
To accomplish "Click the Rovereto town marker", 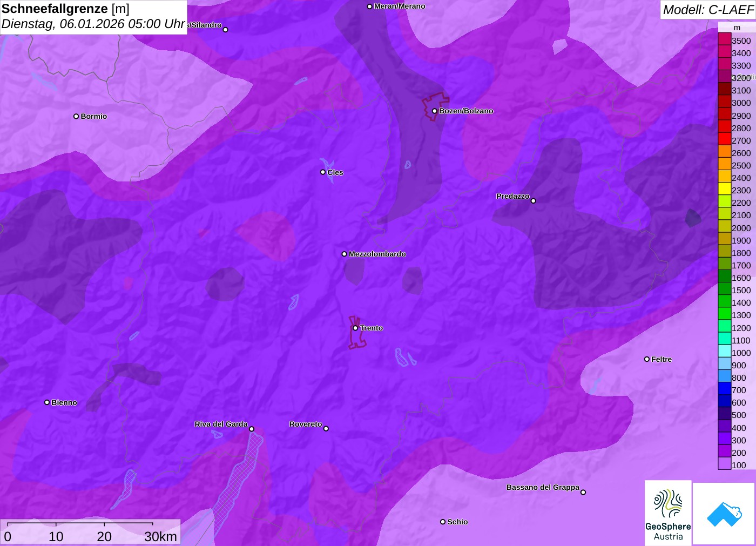I will pos(326,428).
